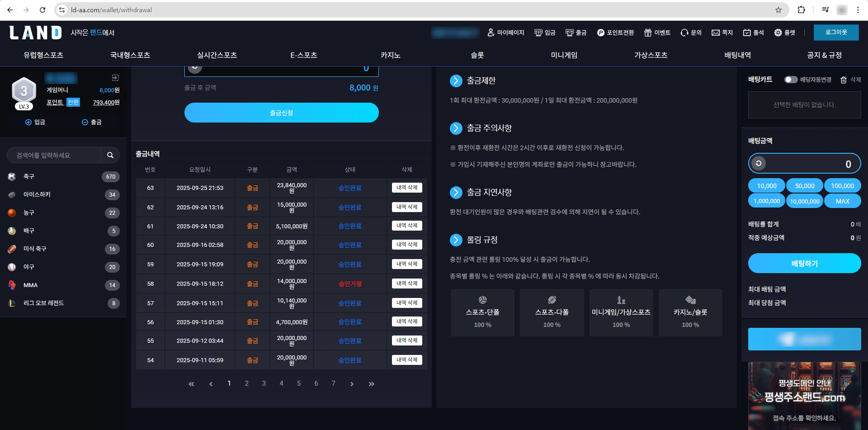
Task: Open the 룰렛 roulette
Action: [x=785, y=33]
